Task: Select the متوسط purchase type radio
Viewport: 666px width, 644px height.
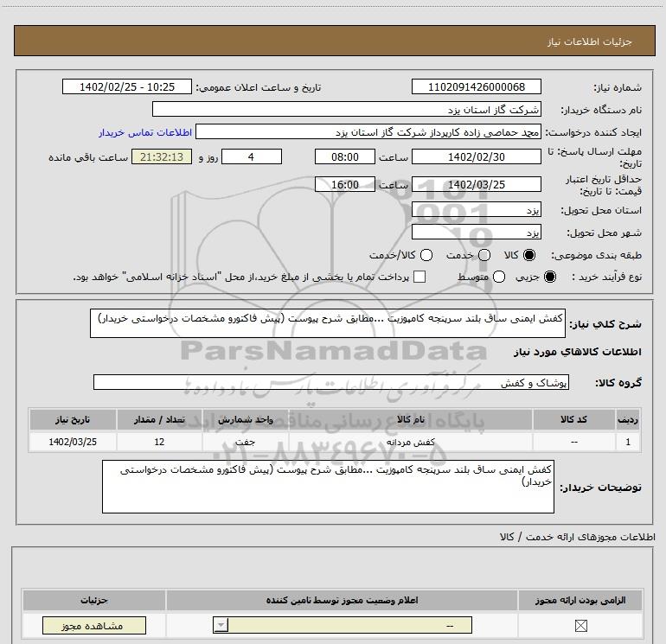Action: pyautogui.click(x=499, y=277)
